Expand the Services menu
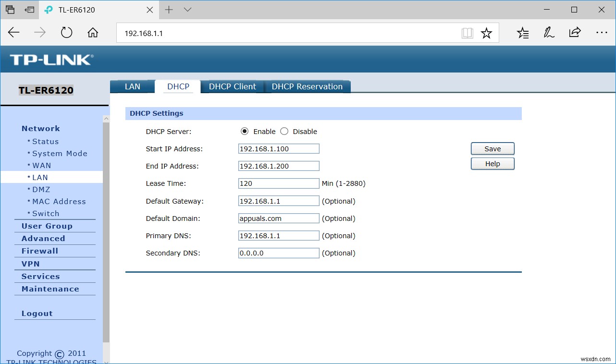The image size is (616, 364). (41, 277)
